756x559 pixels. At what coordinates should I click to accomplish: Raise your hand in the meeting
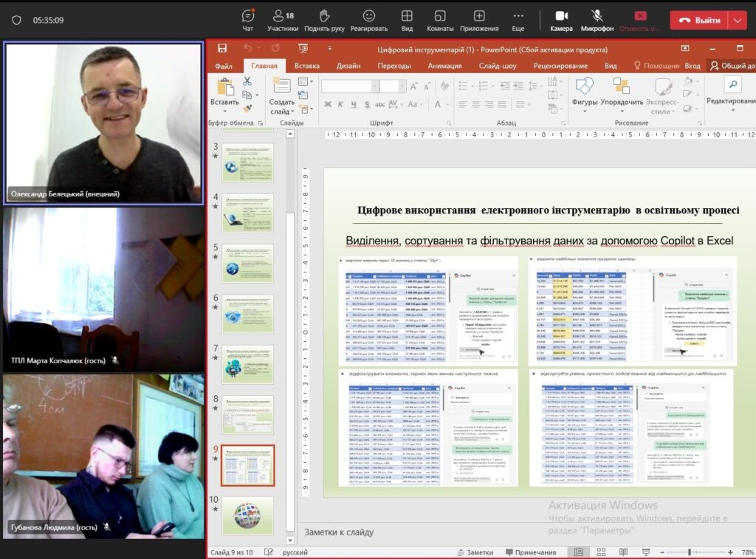[x=324, y=20]
